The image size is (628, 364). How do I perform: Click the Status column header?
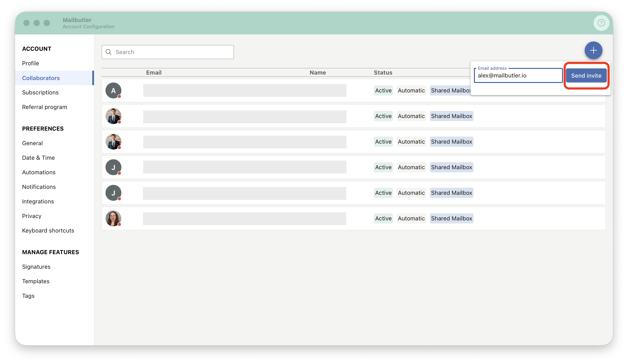[383, 73]
